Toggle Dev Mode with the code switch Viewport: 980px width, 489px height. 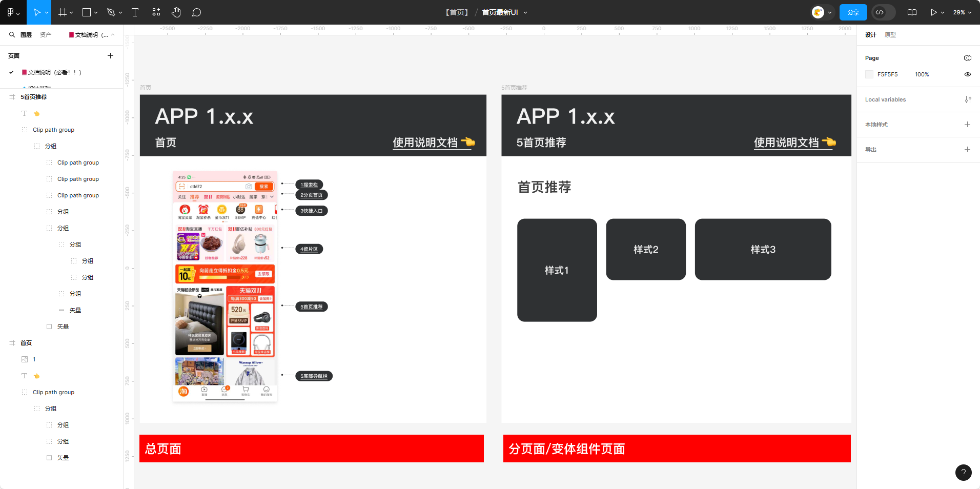(883, 12)
